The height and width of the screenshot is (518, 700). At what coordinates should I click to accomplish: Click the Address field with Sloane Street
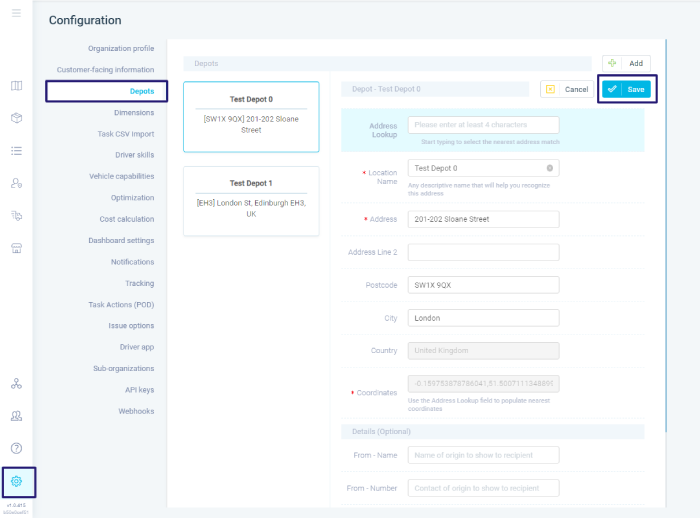coord(483,219)
